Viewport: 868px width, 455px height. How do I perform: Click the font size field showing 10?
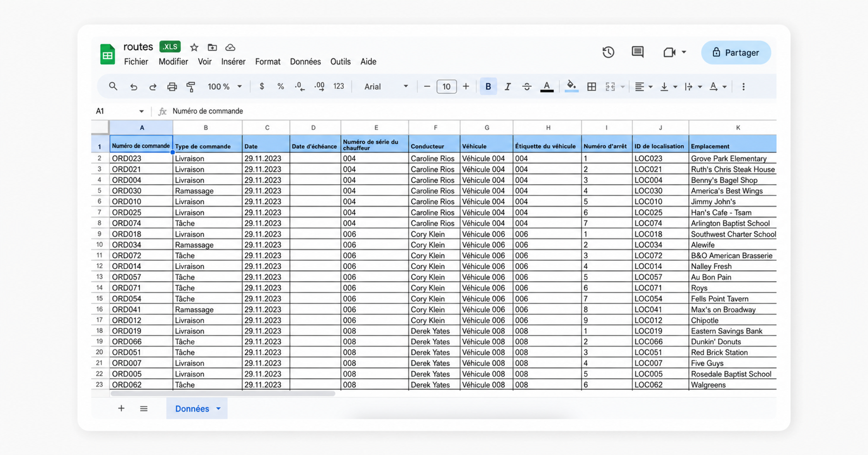pos(446,86)
